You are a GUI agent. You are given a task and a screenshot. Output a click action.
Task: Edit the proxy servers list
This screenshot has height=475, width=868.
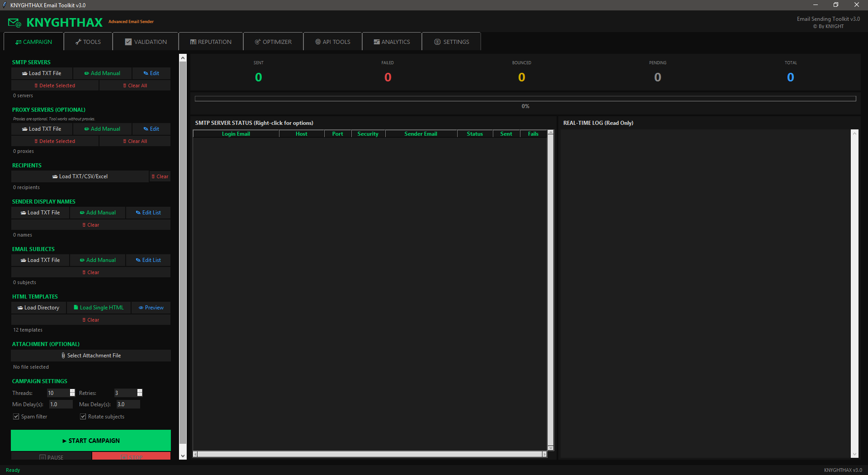coord(151,129)
